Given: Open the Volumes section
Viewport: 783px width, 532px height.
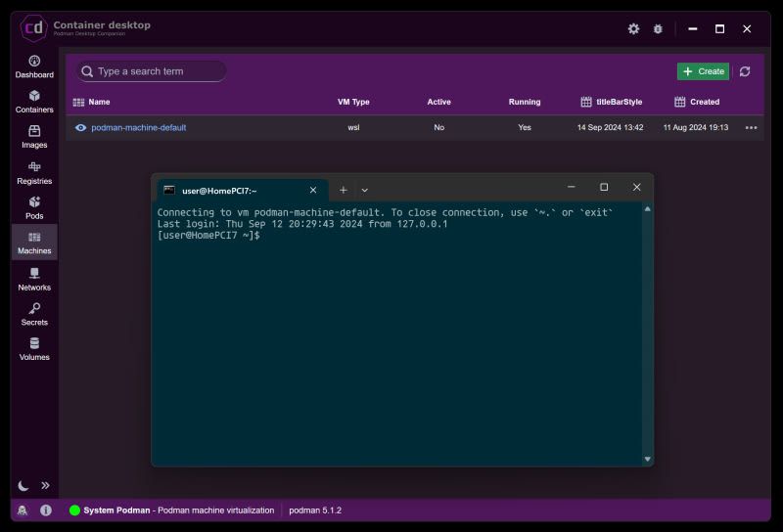Looking at the screenshot, I should click(34, 348).
